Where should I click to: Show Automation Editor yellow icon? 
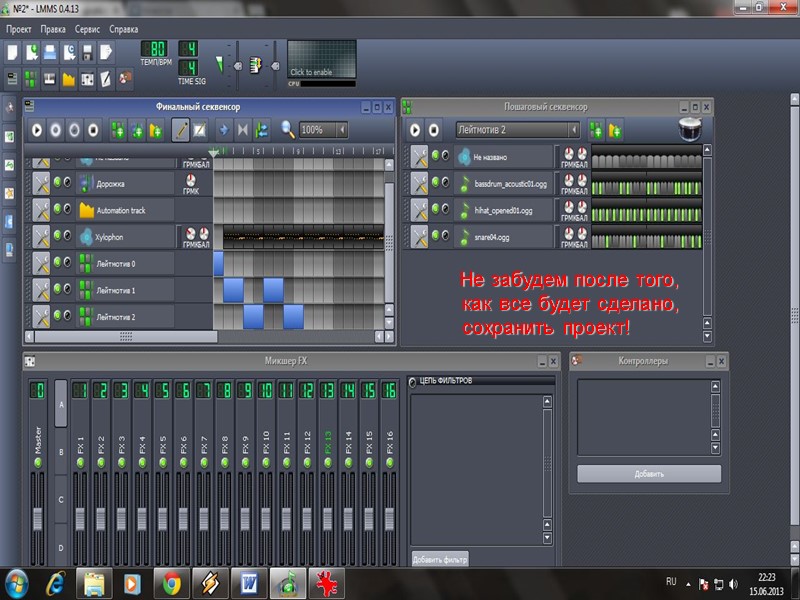pyautogui.click(x=68, y=79)
